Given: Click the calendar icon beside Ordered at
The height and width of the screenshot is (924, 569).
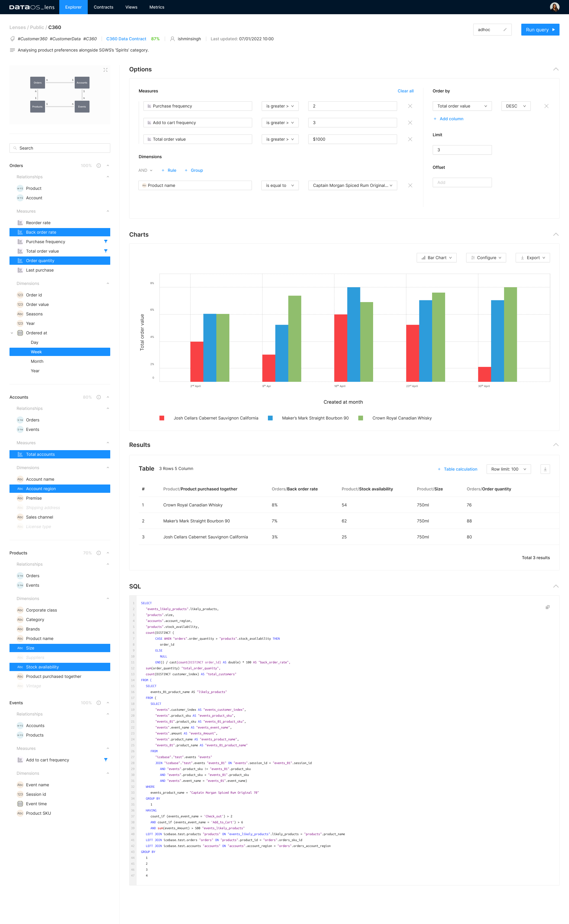Looking at the screenshot, I should click(x=20, y=333).
